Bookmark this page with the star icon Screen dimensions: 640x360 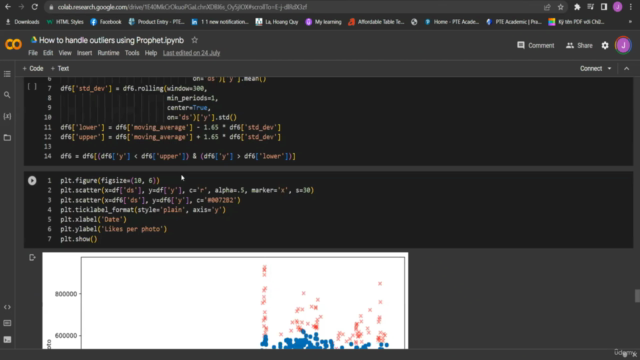pos(560,7)
